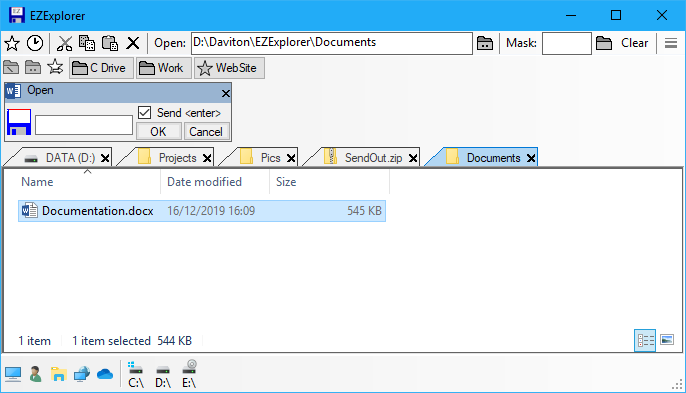This screenshot has width=686, height=393.
Task: Open the hamburger menu icon
Action: [x=671, y=43]
